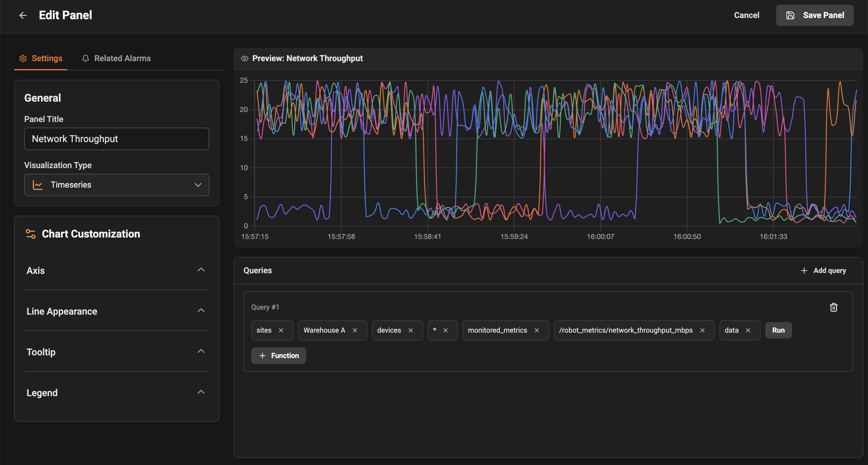Open the Visualization Type dropdown
Screen dimensions: 868x465
(117, 185)
